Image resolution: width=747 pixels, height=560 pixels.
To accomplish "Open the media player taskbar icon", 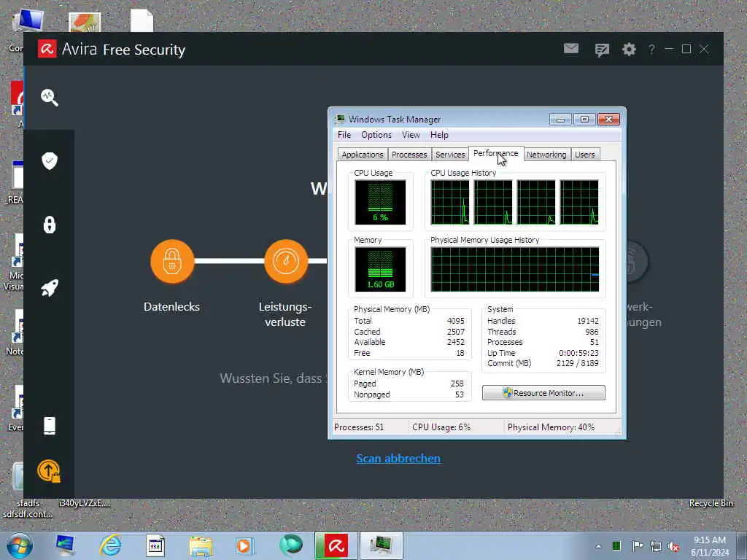I will point(244,545).
